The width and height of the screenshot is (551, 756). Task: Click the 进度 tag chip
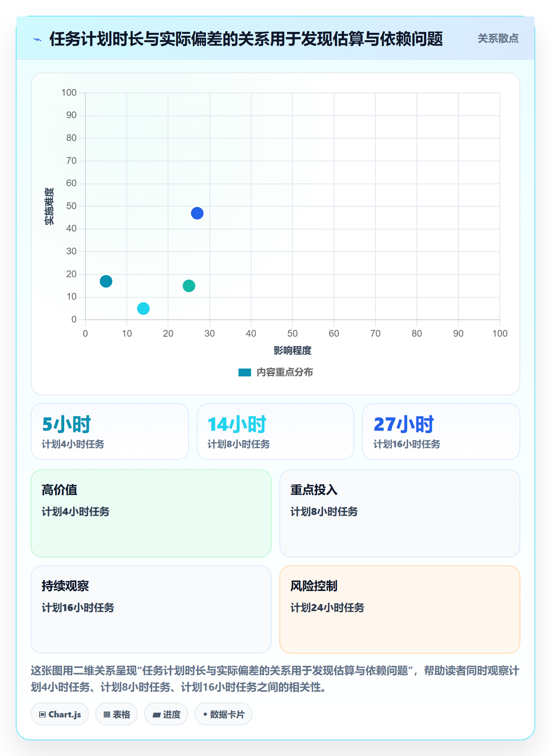click(x=166, y=714)
